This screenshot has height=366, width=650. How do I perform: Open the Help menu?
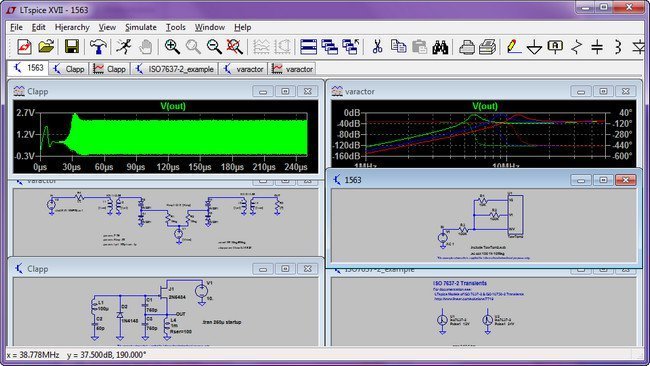[x=243, y=27]
